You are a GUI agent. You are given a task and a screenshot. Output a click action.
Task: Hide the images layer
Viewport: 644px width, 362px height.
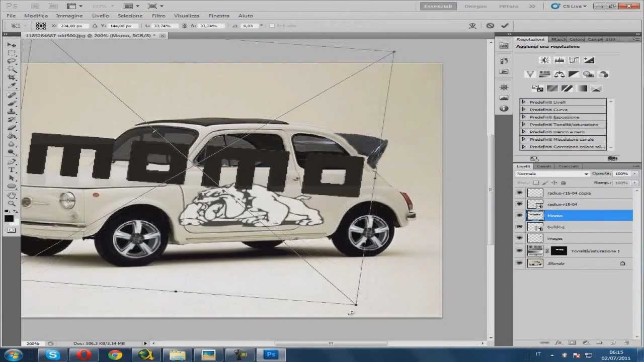[x=520, y=238]
